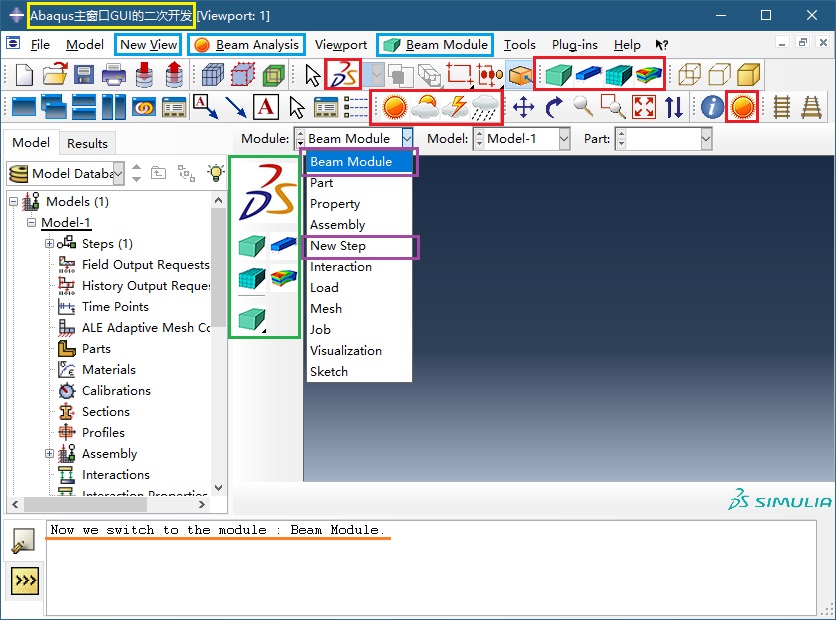The width and height of the screenshot is (836, 620).
Task: Click the small DS logo toolbar icon
Action: 343,75
